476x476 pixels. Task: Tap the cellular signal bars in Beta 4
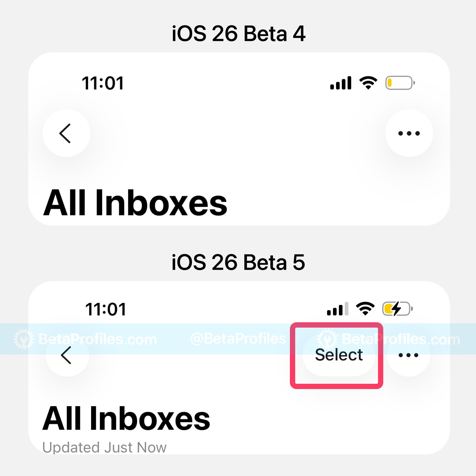coord(341,83)
